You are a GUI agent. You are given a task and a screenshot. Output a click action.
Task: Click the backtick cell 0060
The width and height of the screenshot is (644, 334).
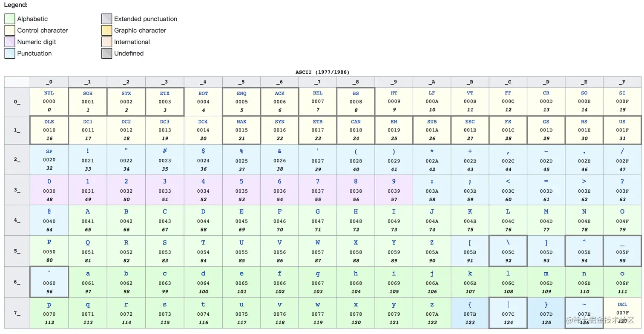[49, 282]
